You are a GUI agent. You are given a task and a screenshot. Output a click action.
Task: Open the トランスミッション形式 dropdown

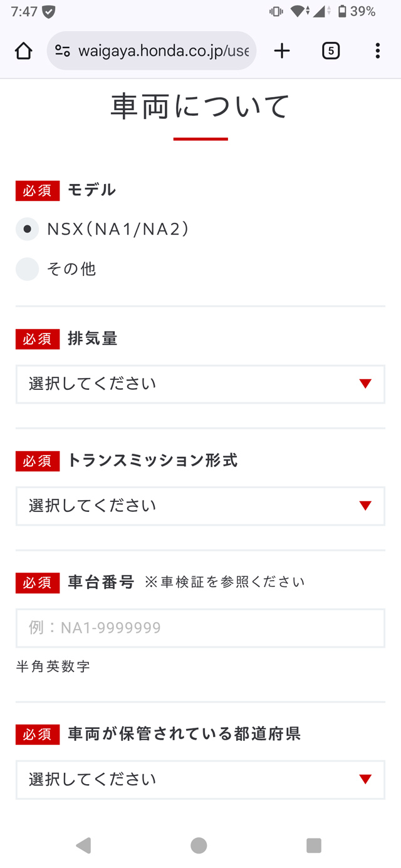pyautogui.click(x=200, y=506)
